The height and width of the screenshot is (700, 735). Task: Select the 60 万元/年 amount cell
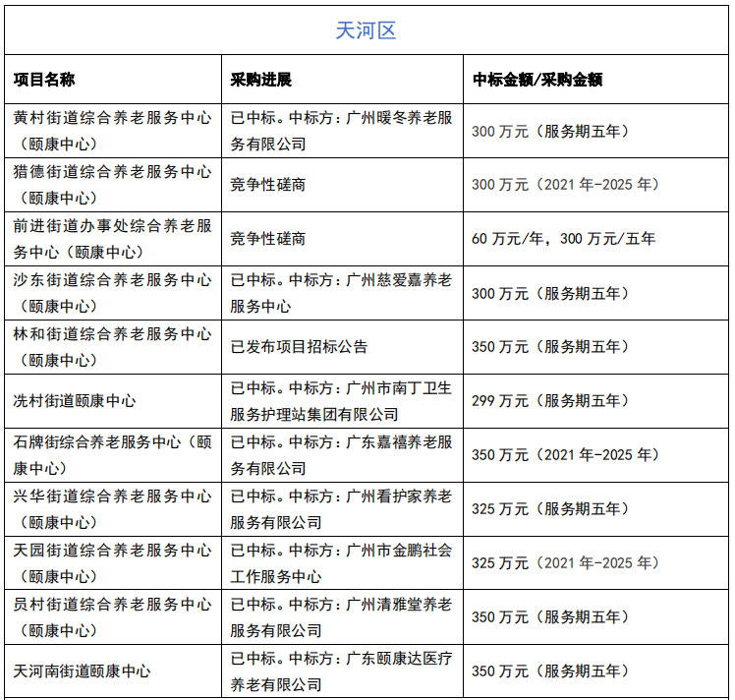point(564,238)
